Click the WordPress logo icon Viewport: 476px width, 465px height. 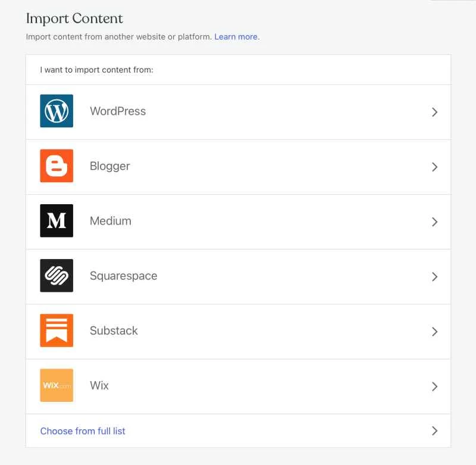click(56, 111)
